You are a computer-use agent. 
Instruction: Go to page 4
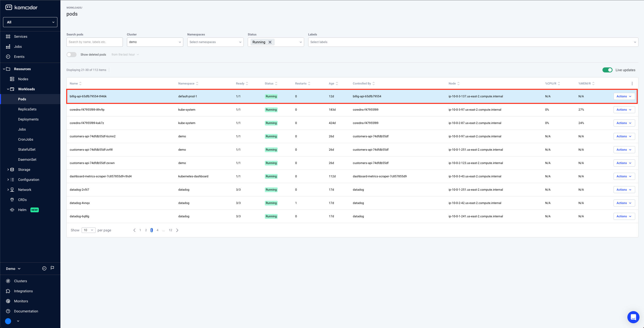(158, 230)
